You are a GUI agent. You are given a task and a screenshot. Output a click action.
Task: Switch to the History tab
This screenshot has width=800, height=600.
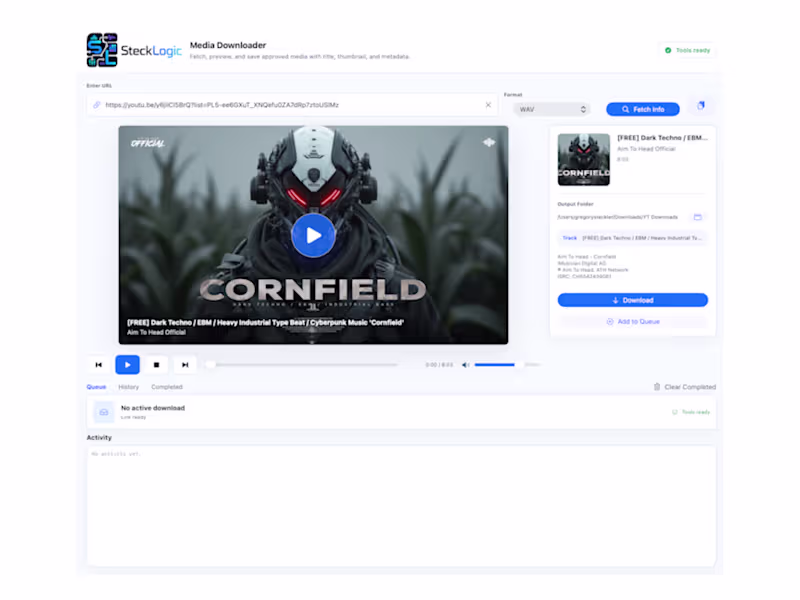[x=129, y=387]
